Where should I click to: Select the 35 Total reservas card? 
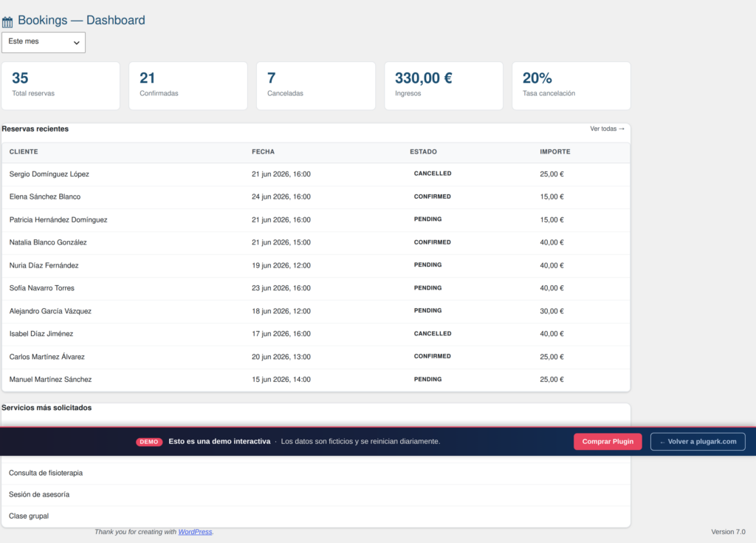tap(61, 86)
